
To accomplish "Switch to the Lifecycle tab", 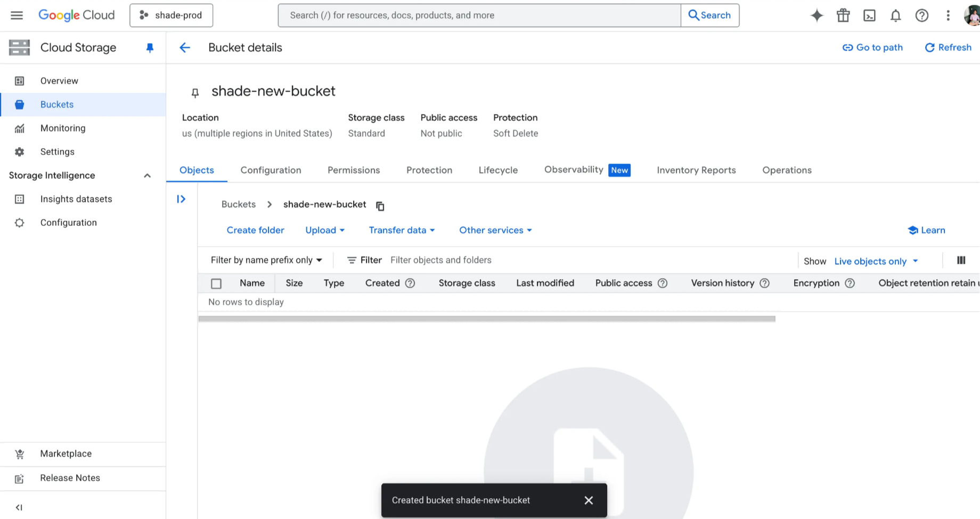I will pos(498,170).
